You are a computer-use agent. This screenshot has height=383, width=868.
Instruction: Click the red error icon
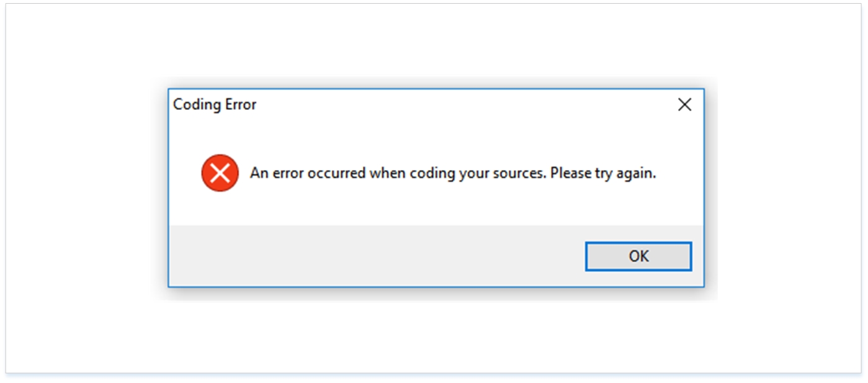point(220,173)
